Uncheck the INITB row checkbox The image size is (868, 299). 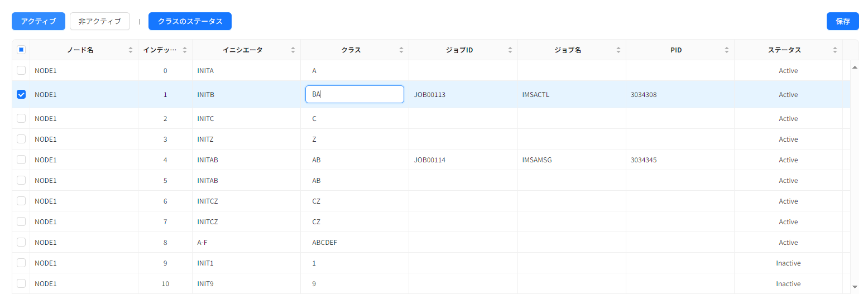tap(21, 94)
